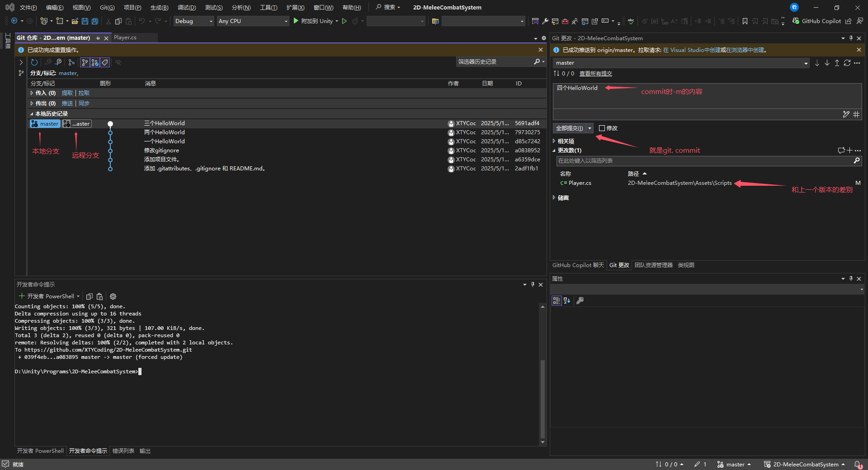868x470 pixels.
Task: Click the Pull down arrow in Git Changes
Action: (827, 63)
